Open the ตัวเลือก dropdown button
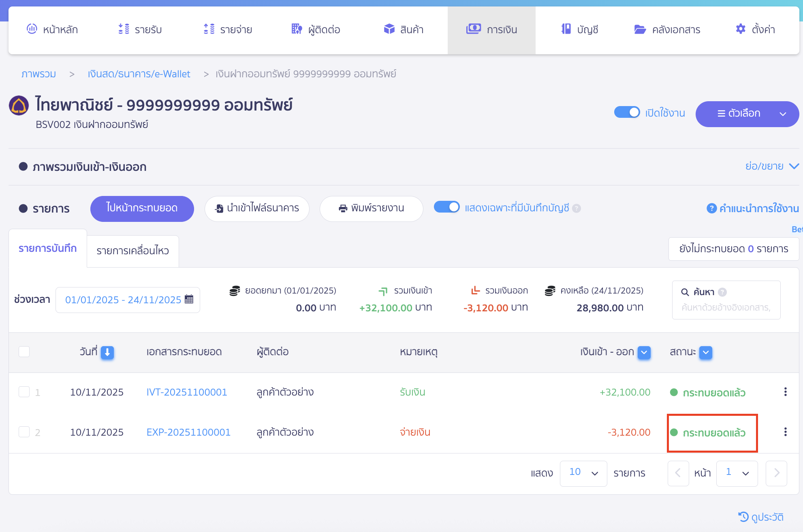The image size is (803, 532). [747, 114]
